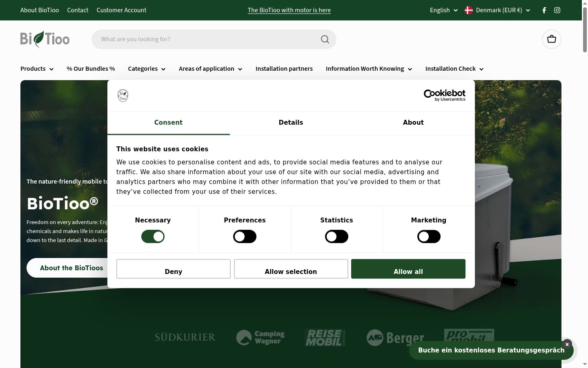Toggle the Necessary cookies switch
The width and height of the screenshot is (588, 368).
[x=153, y=236]
